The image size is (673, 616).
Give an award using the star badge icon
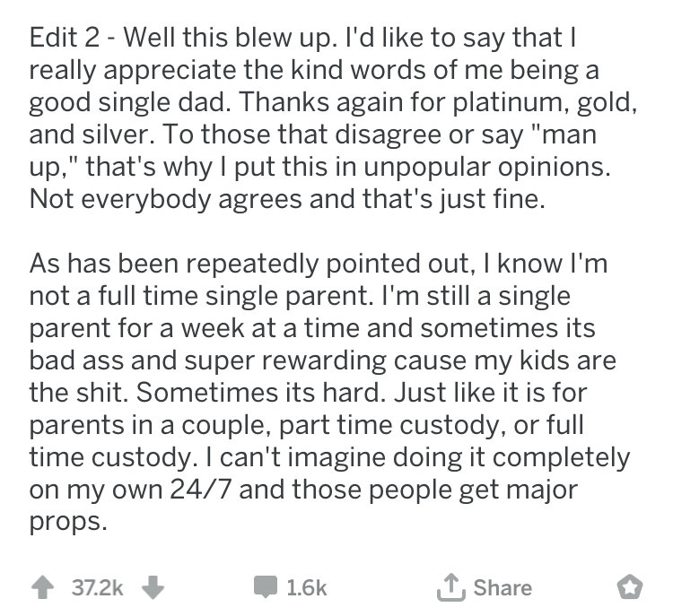[630, 587]
